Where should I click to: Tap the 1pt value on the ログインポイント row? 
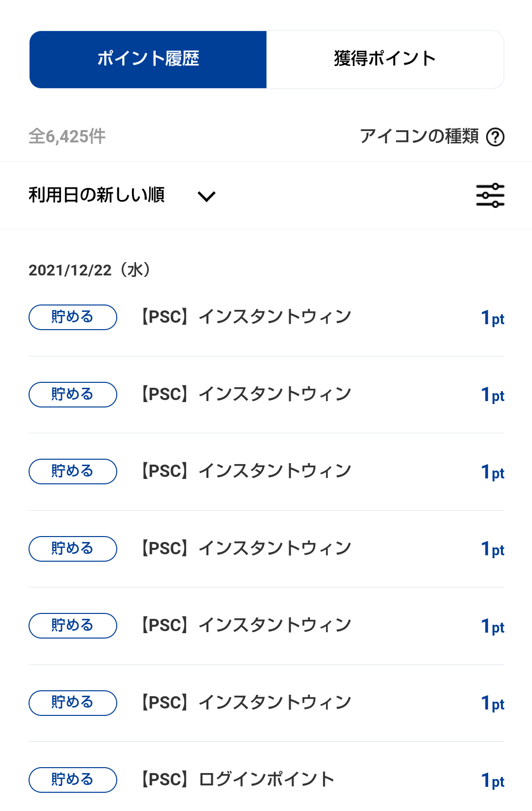pos(493,781)
